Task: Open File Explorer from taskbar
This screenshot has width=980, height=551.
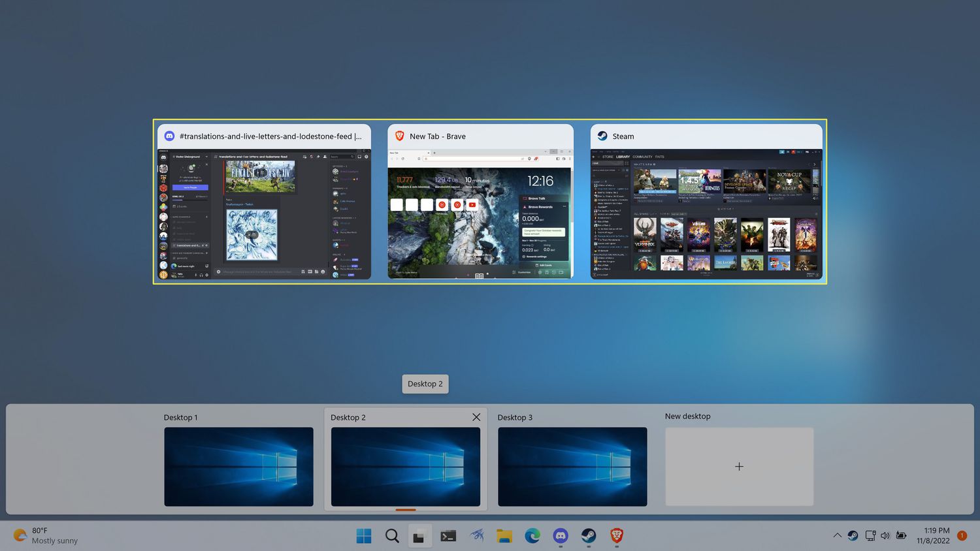Action: [x=504, y=536]
